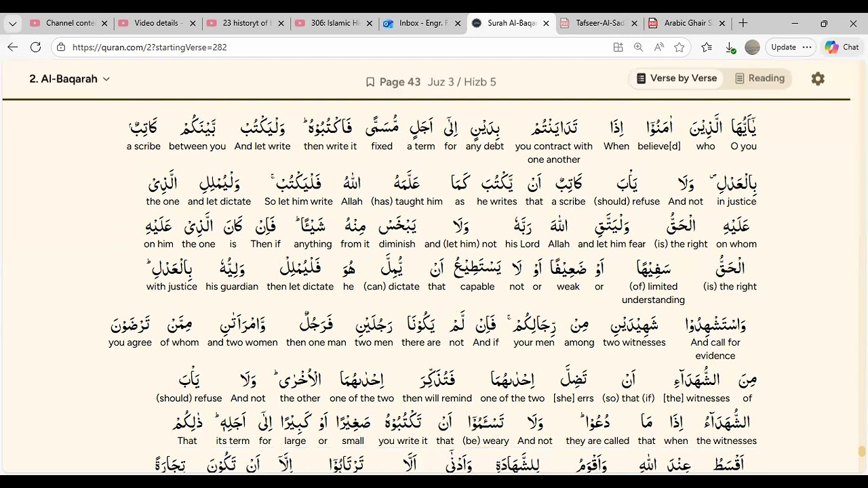
Task: Close the 23 history tab
Action: (x=281, y=23)
